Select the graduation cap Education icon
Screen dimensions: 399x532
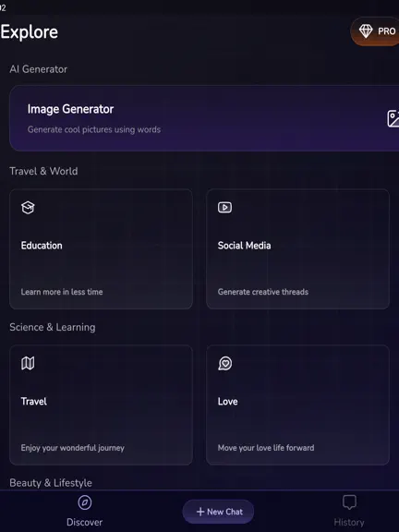coord(28,207)
